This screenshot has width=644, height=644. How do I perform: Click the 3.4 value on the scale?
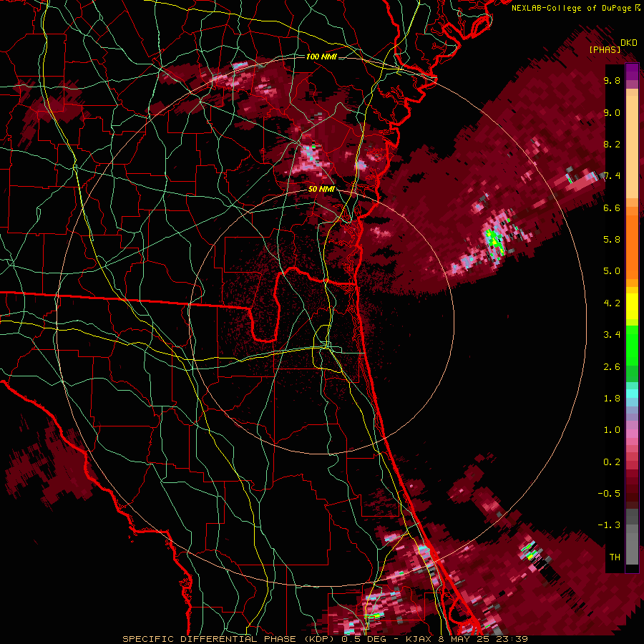pos(612,335)
